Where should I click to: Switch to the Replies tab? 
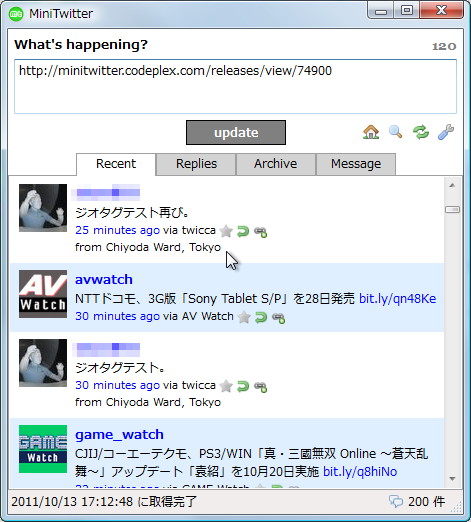196,164
